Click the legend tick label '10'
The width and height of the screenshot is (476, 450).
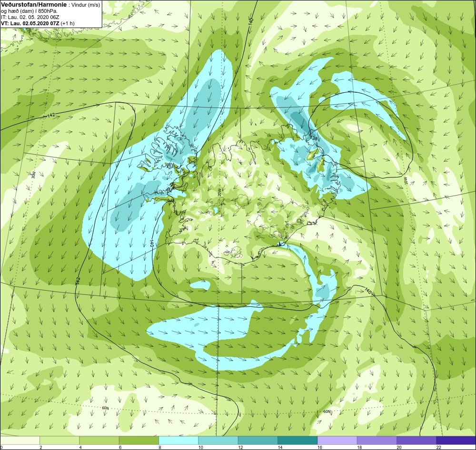coord(201,447)
